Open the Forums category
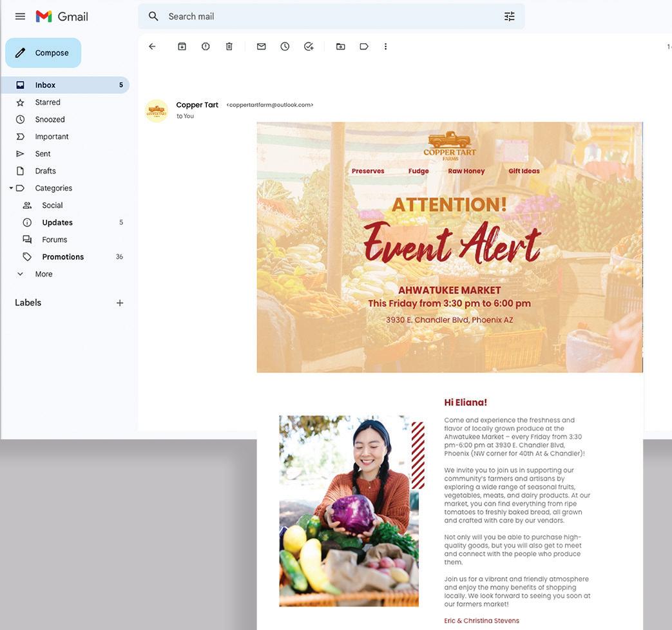Image resolution: width=672 pixels, height=630 pixels. pyautogui.click(x=64, y=240)
